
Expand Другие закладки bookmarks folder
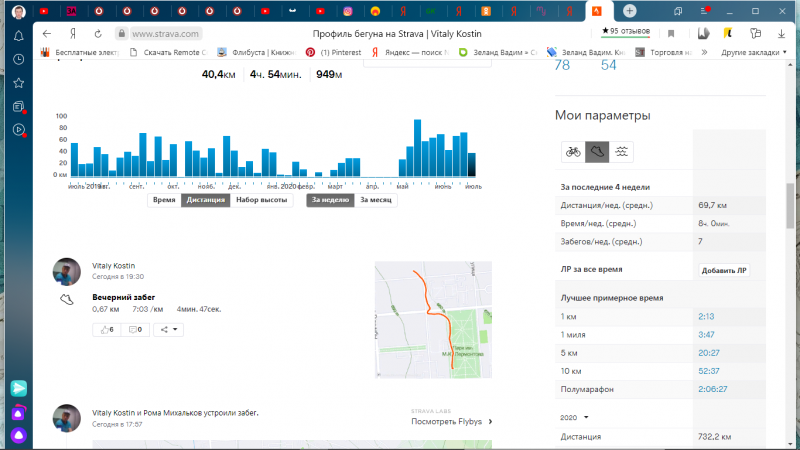pos(754,52)
